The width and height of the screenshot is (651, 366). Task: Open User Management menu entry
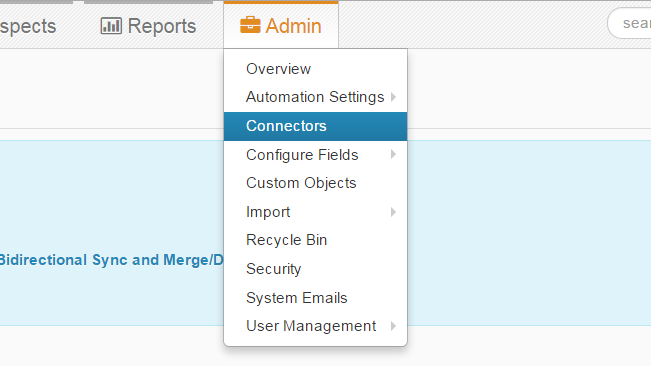[315, 326]
